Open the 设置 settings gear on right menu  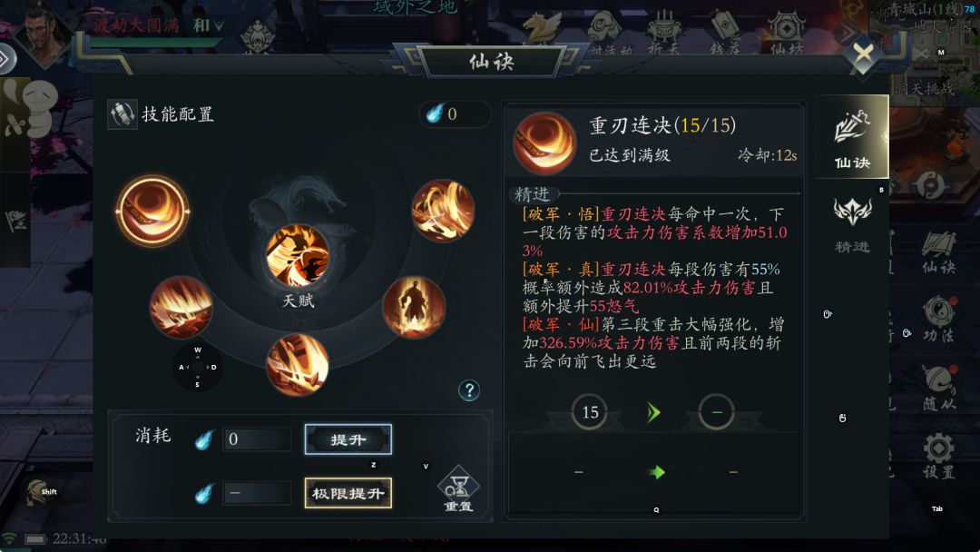(939, 456)
